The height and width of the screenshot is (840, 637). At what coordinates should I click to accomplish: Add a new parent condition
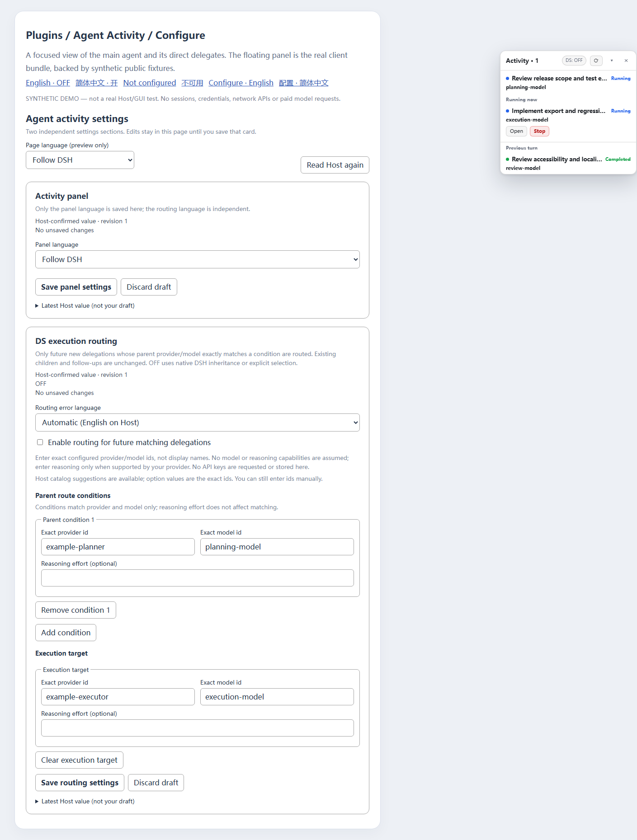click(x=66, y=633)
